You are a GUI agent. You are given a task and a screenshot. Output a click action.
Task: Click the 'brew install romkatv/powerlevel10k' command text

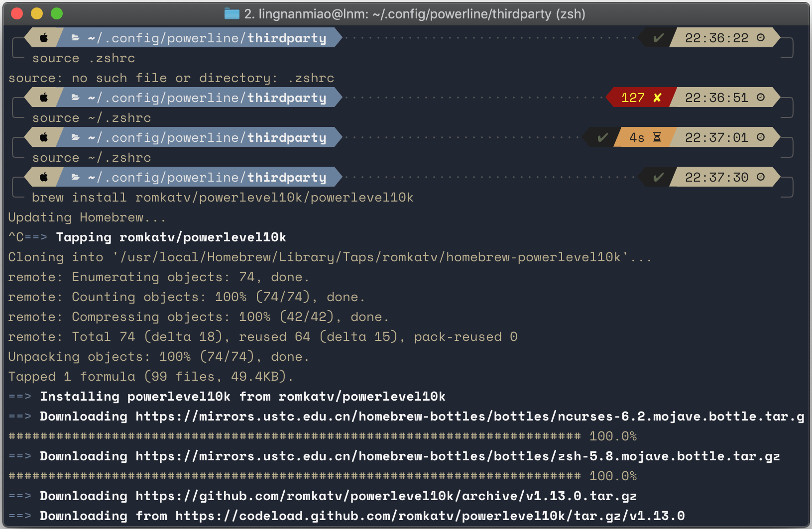pyautogui.click(x=223, y=198)
